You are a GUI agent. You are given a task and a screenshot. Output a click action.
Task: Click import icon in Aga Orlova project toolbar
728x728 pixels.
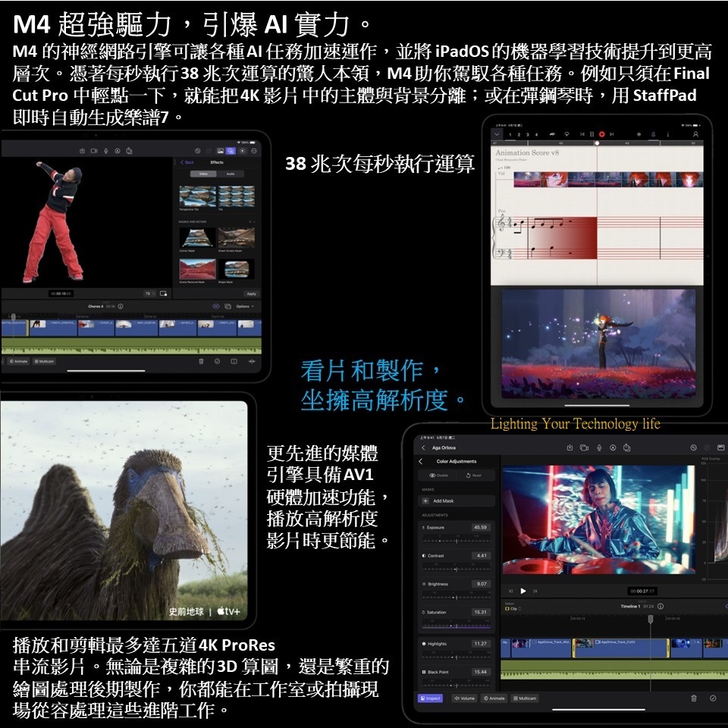[x=570, y=448]
